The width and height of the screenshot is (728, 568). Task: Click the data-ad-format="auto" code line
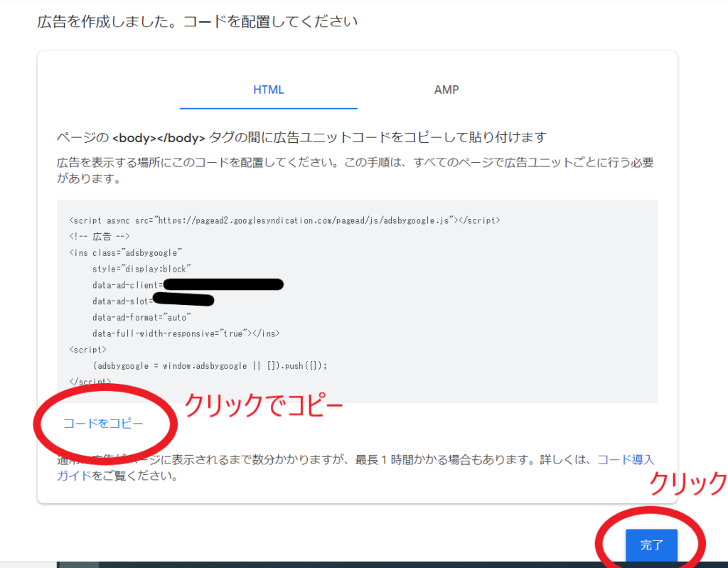[141, 317]
